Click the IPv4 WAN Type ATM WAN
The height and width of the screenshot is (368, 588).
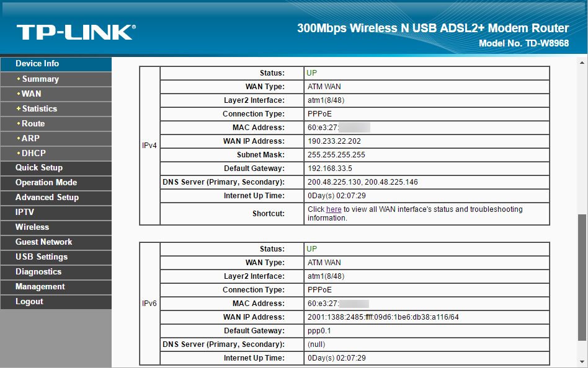pos(324,87)
